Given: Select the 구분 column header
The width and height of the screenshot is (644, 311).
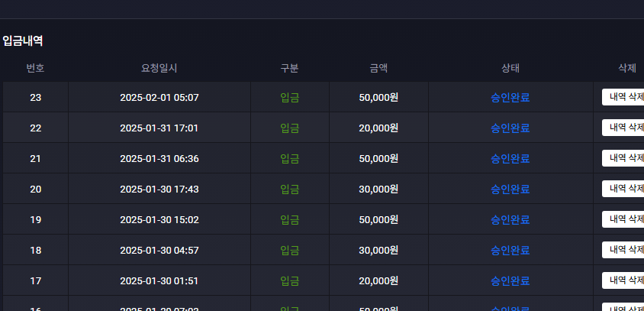Looking at the screenshot, I should point(289,68).
